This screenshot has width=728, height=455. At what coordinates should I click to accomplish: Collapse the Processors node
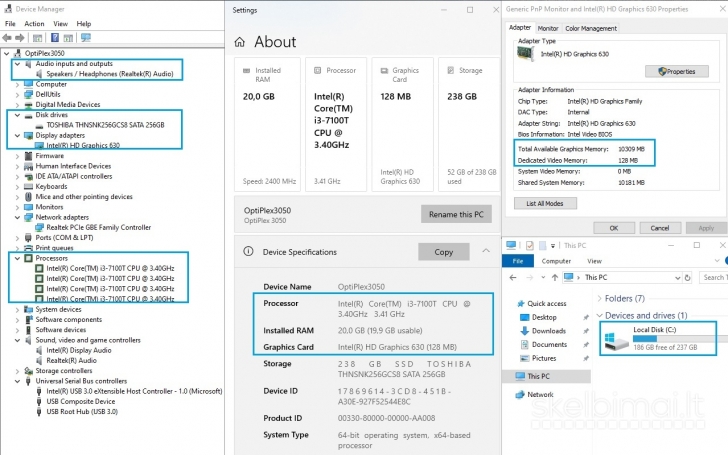point(17,258)
